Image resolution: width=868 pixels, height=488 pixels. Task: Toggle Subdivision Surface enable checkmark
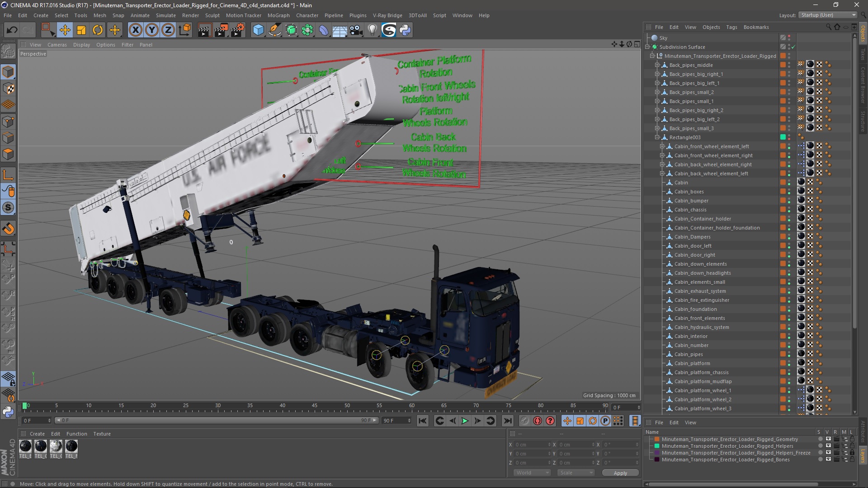(x=793, y=47)
